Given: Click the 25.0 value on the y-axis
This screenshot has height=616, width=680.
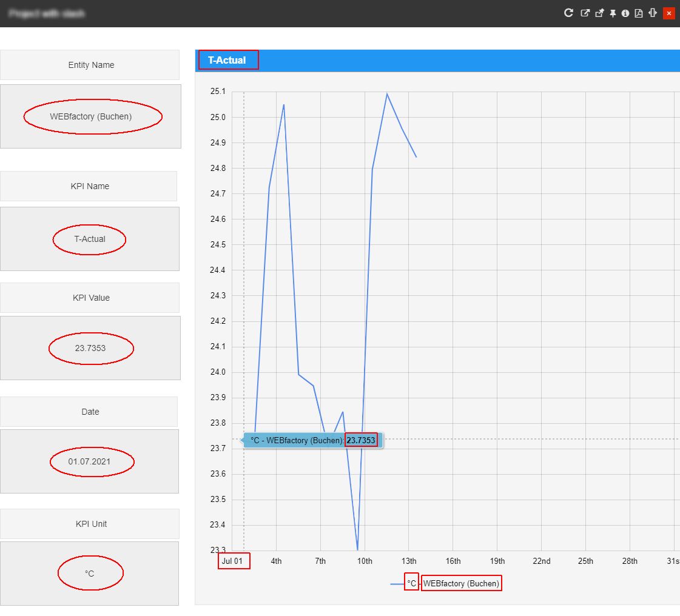Looking at the screenshot, I should (x=218, y=118).
